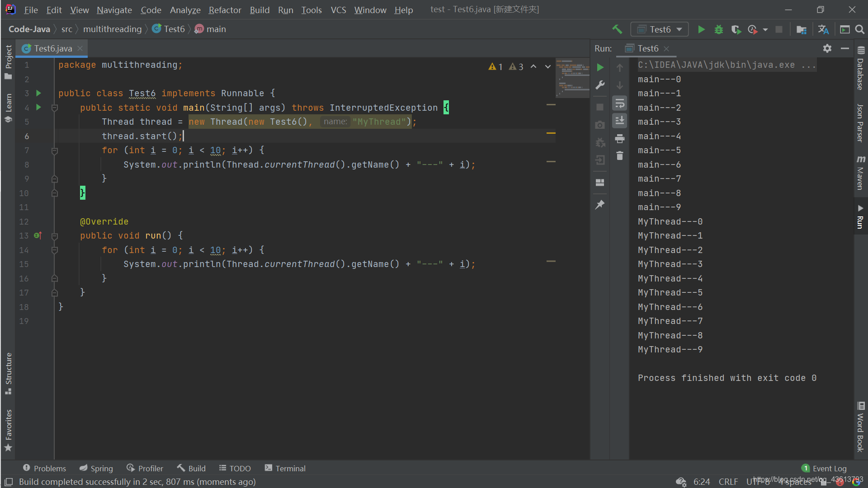The height and width of the screenshot is (488, 868).
Task: Open the Event Log
Action: tap(824, 468)
